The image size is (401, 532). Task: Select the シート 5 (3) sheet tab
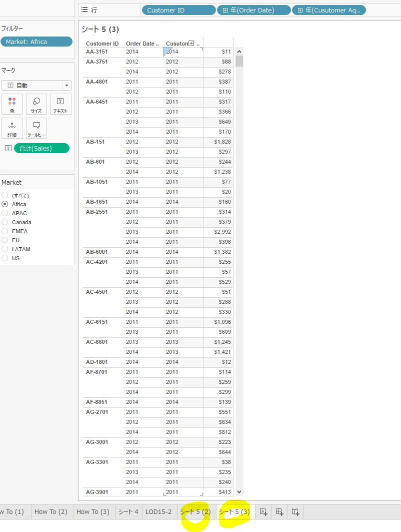[x=234, y=511]
